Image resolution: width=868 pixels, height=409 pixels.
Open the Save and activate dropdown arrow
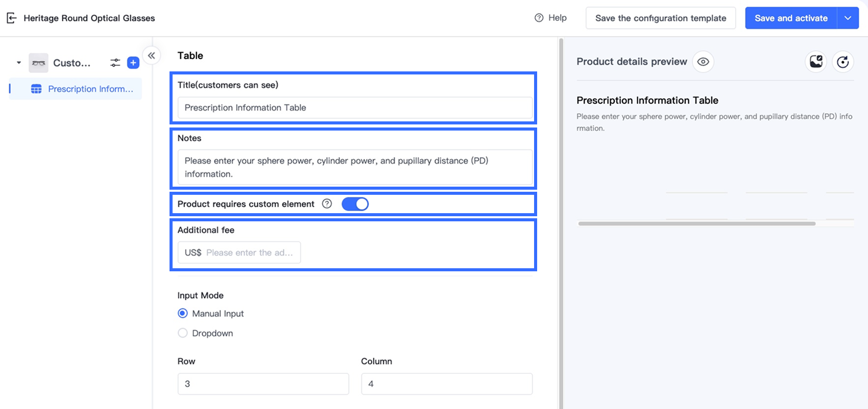(x=848, y=18)
